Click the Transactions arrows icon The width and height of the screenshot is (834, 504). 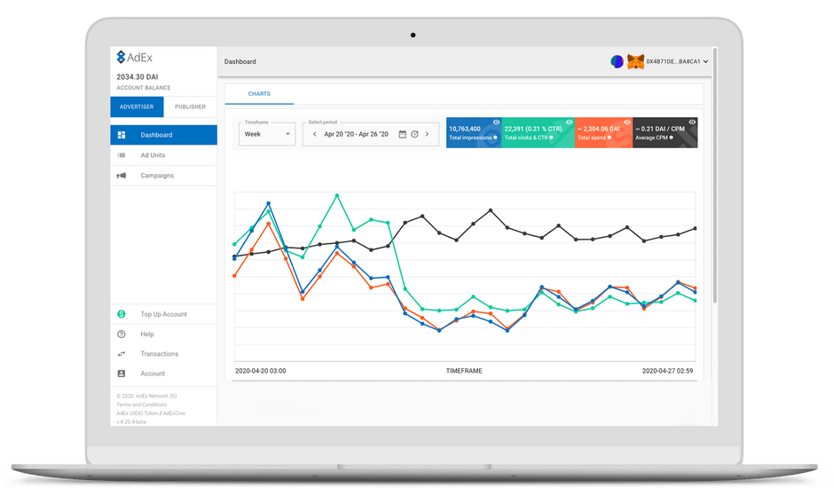click(x=122, y=354)
